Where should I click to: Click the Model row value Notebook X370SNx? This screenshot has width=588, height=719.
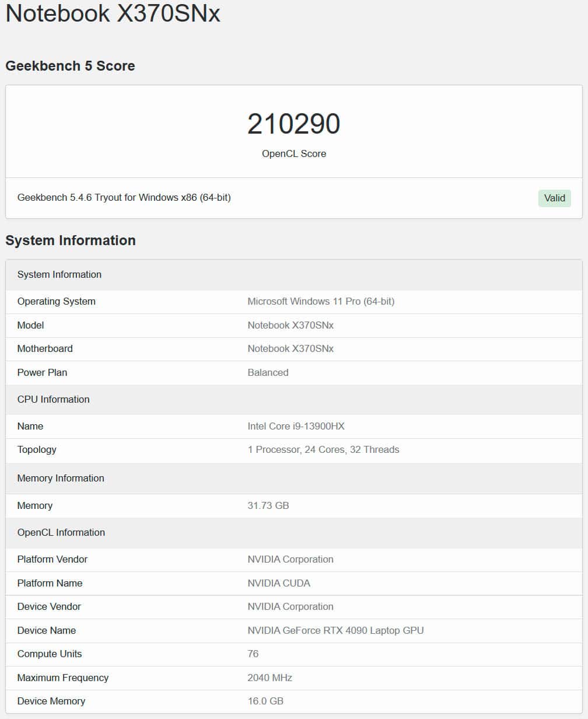click(x=290, y=325)
